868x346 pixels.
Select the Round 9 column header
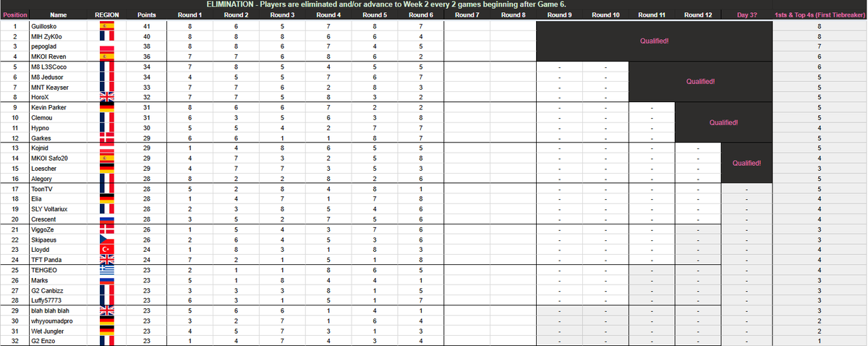pyautogui.click(x=560, y=14)
